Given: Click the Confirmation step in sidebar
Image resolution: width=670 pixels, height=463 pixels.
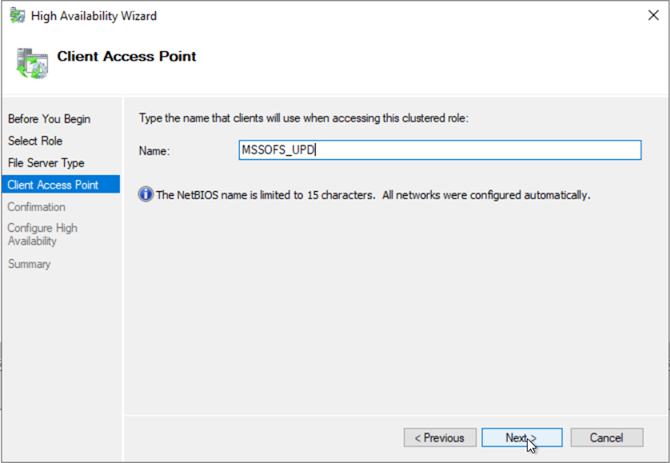Looking at the screenshot, I should pyautogui.click(x=36, y=207).
